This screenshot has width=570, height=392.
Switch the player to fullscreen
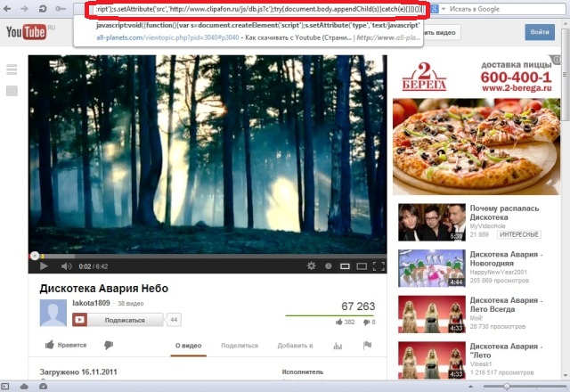tap(379, 266)
